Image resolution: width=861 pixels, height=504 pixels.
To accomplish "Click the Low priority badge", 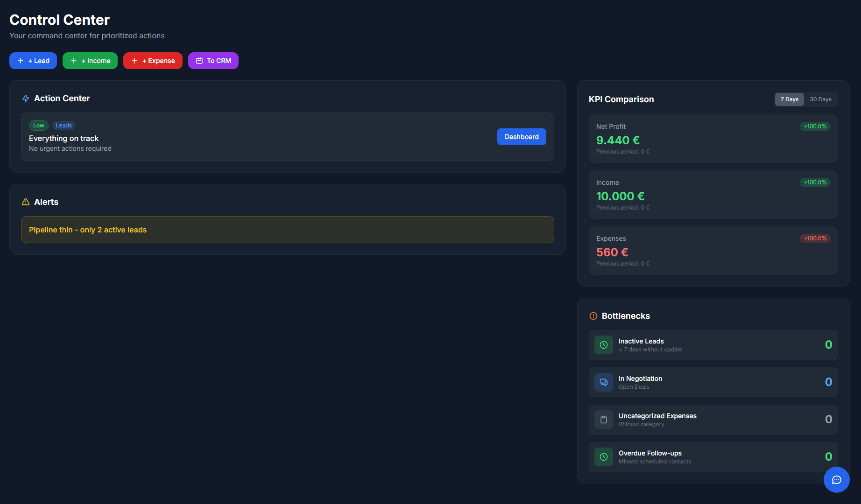I will pos(38,125).
